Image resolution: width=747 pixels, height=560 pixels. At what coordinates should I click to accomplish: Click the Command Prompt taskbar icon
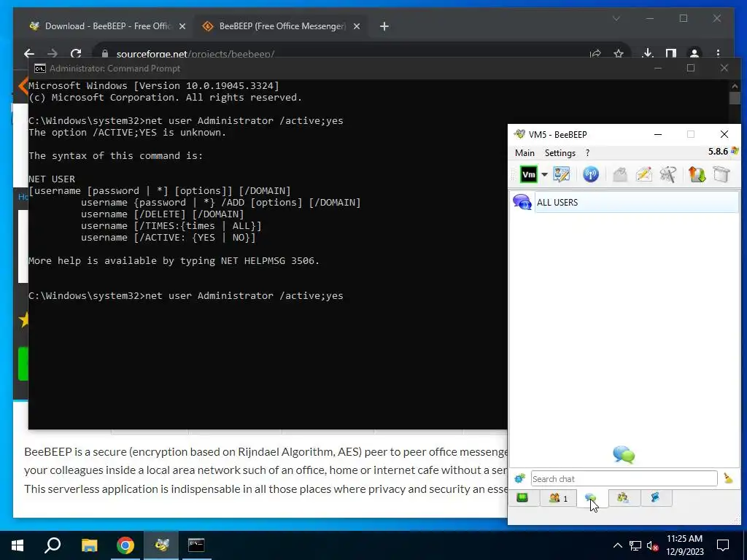point(196,545)
